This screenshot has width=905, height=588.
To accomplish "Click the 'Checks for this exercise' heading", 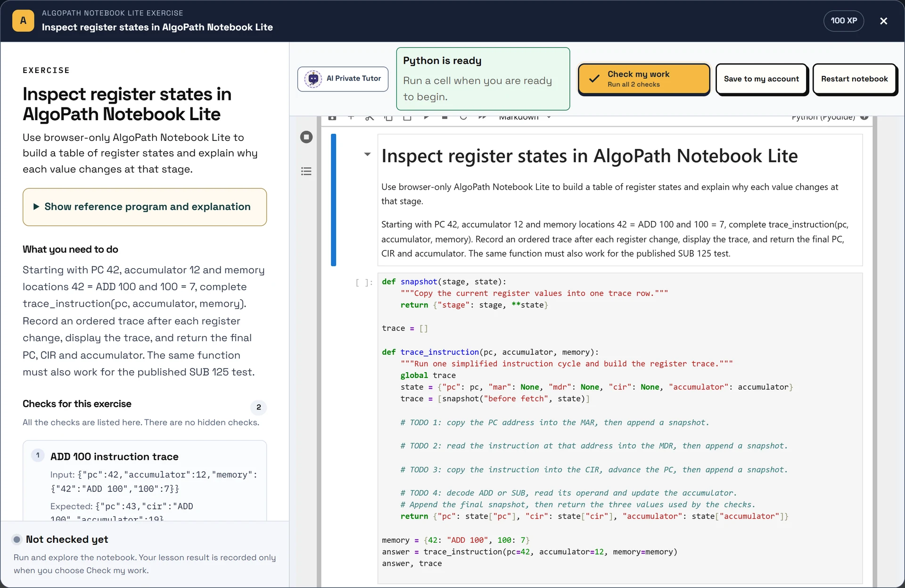I will [x=77, y=404].
